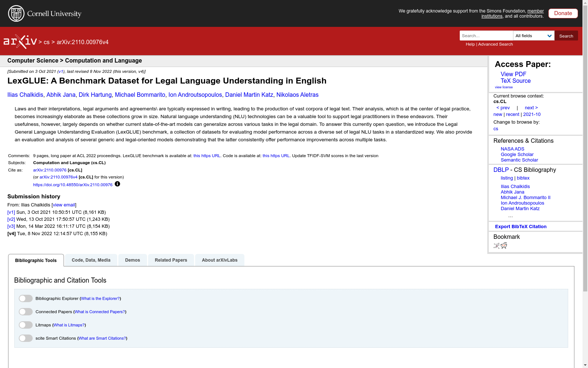Open the NASA ADS references link
588x368 pixels.
[x=512, y=149]
